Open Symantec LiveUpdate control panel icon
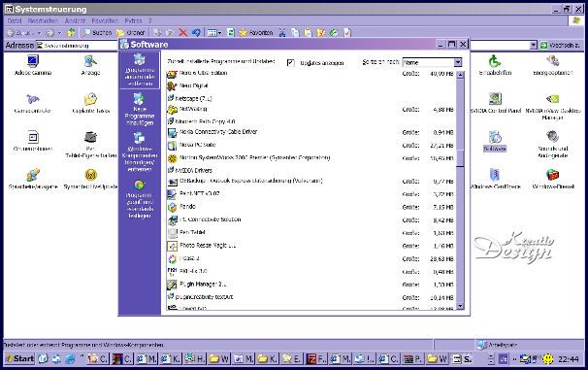Screen dimensions: 588x370 (90, 180)
